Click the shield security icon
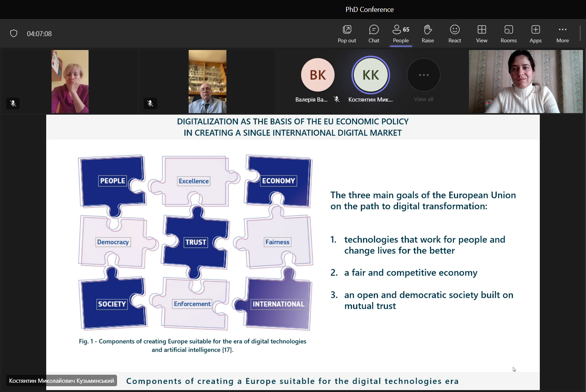The image size is (586, 392). click(14, 33)
